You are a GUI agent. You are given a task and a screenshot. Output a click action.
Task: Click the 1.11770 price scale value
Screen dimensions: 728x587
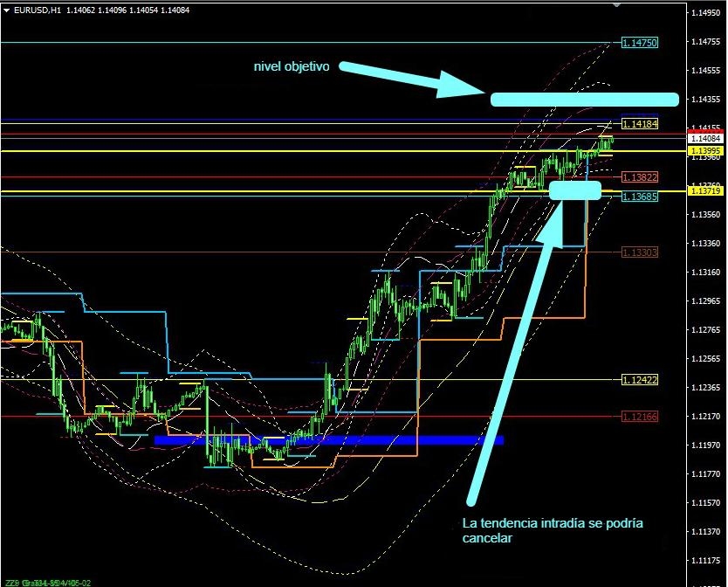click(x=705, y=474)
